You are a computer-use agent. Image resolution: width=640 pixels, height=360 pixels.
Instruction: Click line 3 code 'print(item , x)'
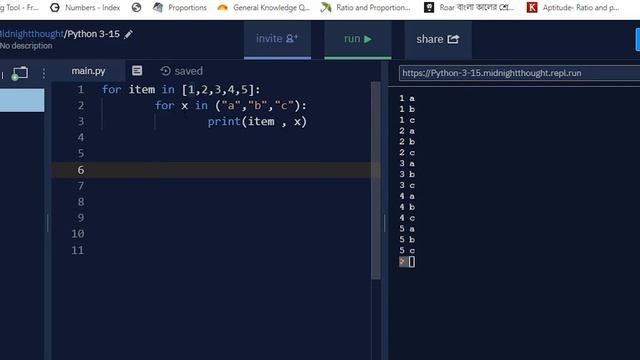point(257,122)
